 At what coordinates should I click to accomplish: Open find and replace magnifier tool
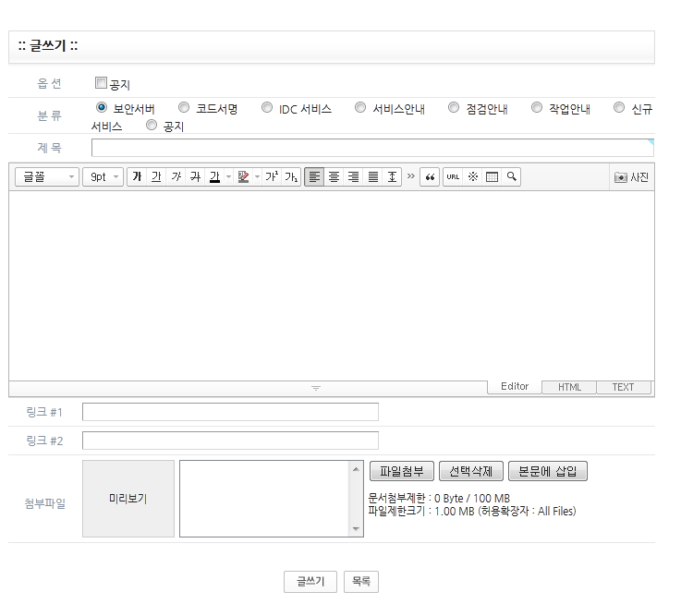click(511, 177)
